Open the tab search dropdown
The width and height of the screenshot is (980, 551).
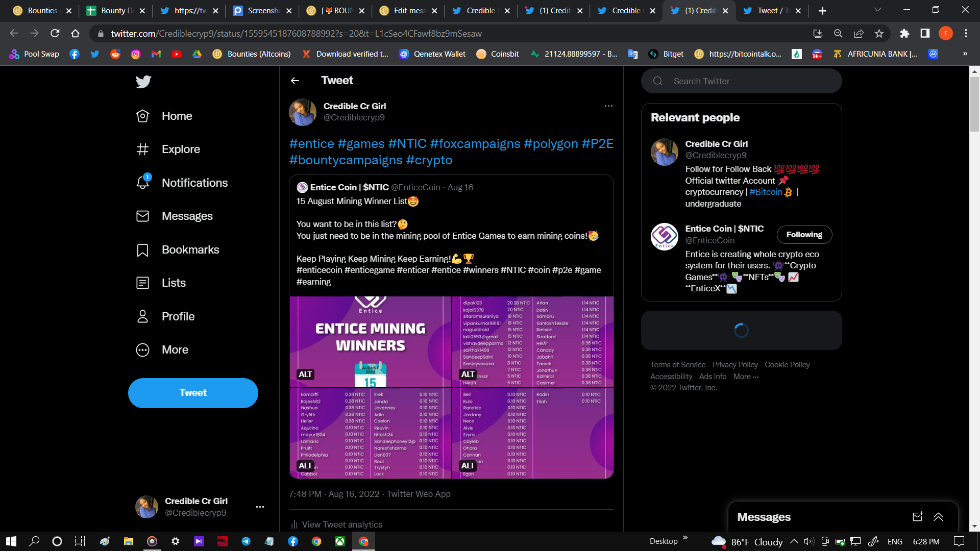click(877, 10)
